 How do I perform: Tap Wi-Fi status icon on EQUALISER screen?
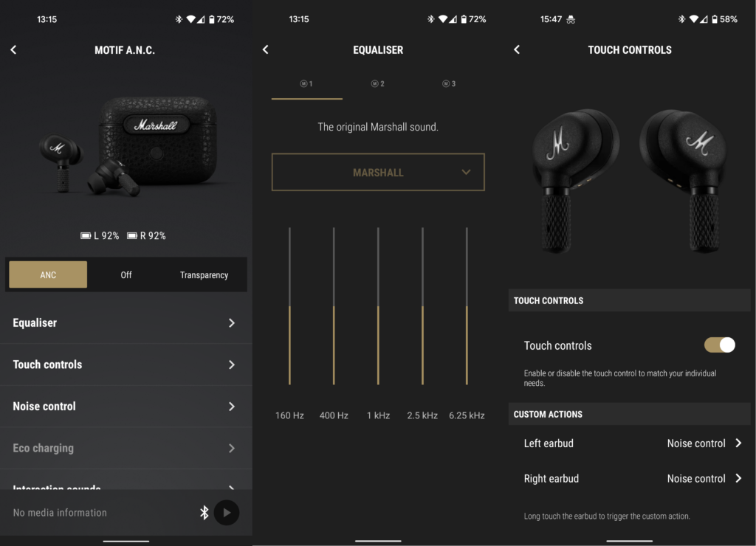(443, 19)
